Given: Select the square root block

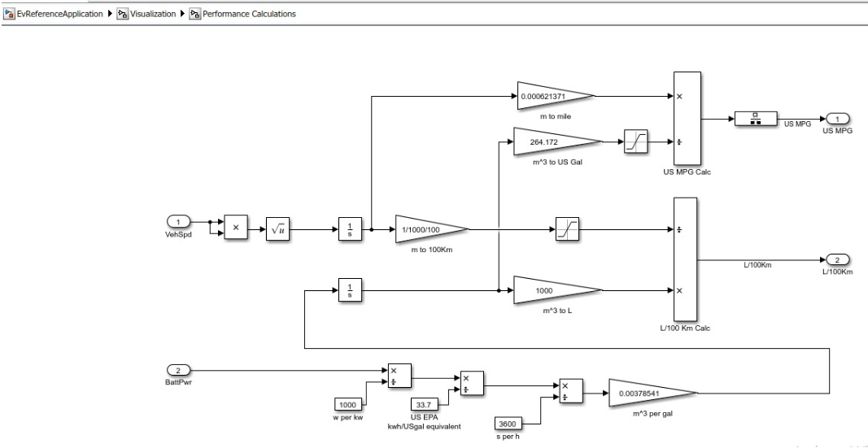Looking at the screenshot, I should pos(278,229).
